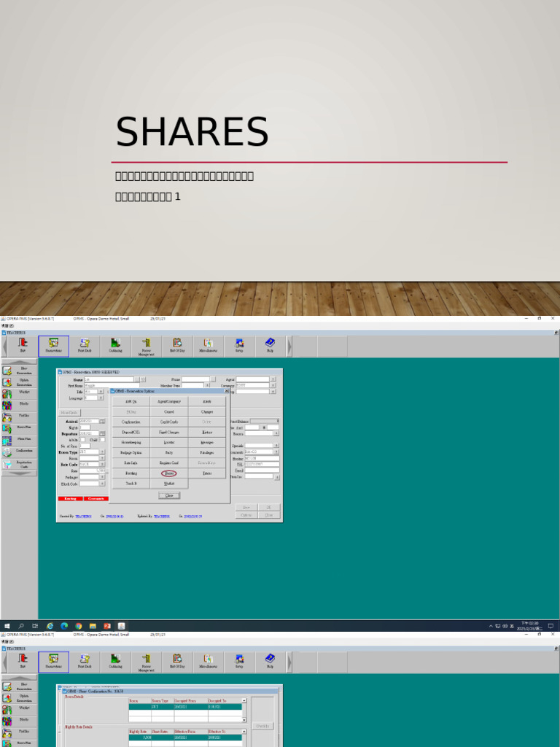
Task: Click Update Reservation in upper OPERA sidebar
Action: coord(19,382)
